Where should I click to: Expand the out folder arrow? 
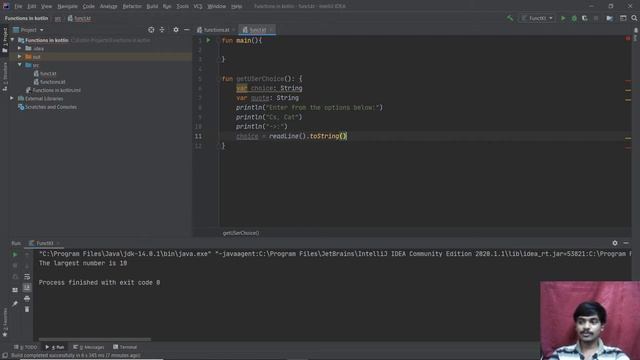click(20, 56)
